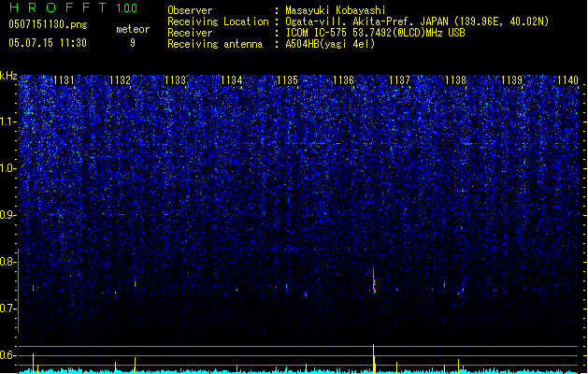588x374 pixels.
Task: Click the Observer label
Action: [190, 10]
